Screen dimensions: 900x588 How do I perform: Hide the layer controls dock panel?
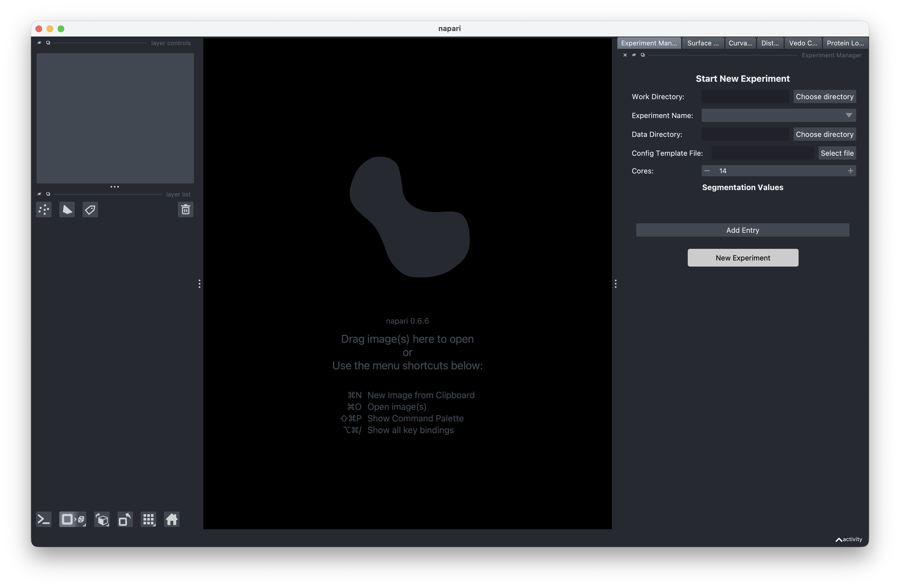(x=39, y=43)
